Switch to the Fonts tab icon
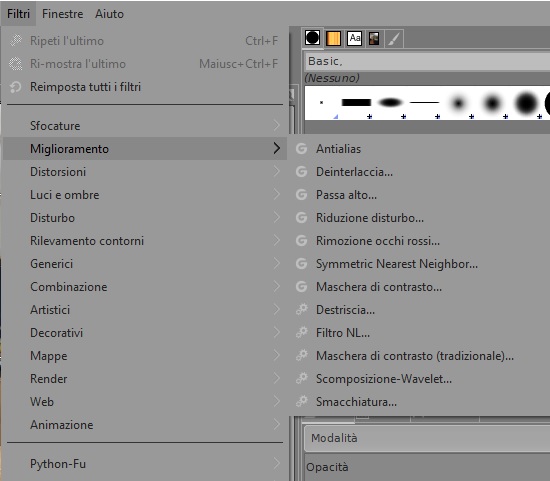Image resolution: width=550 pixels, height=481 pixels. 354,38
